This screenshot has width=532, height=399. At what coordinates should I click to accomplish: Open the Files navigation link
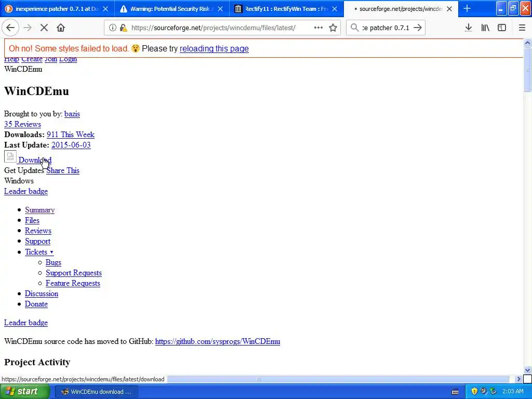32,220
